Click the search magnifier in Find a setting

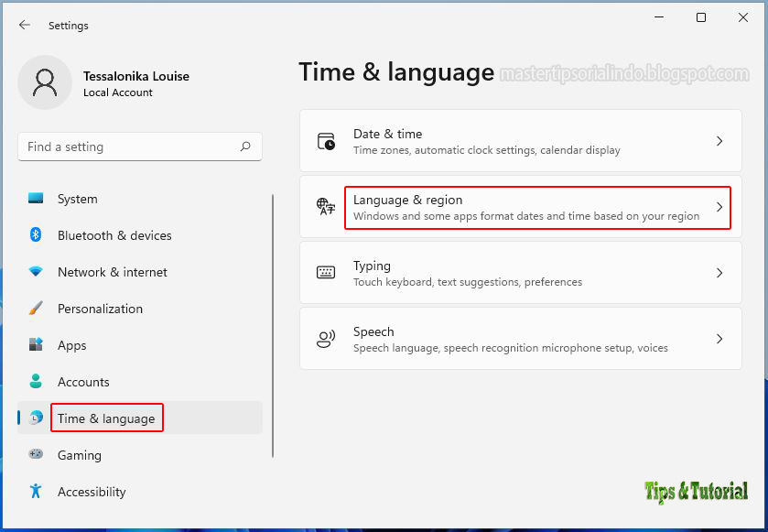coord(245,147)
